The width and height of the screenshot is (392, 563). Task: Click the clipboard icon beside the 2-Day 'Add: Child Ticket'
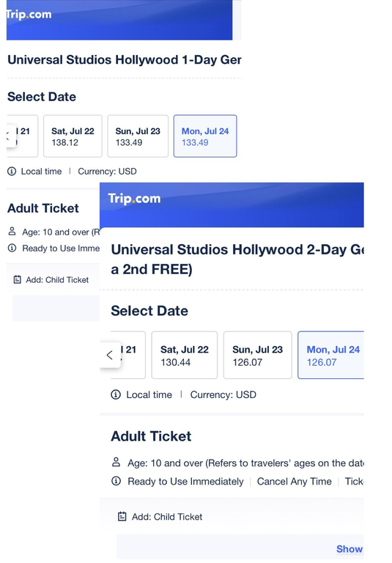[122, 516]
